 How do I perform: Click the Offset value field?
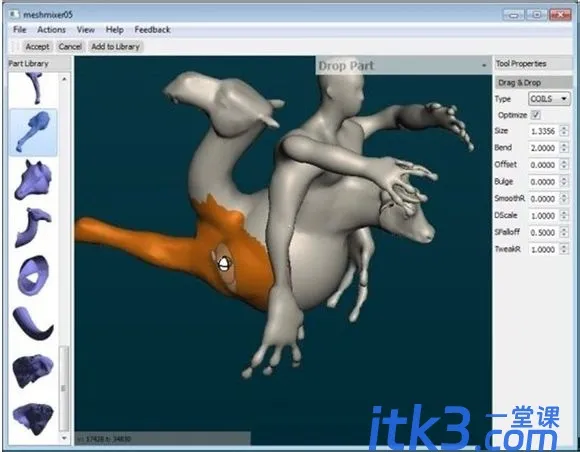tap(543, 165)
